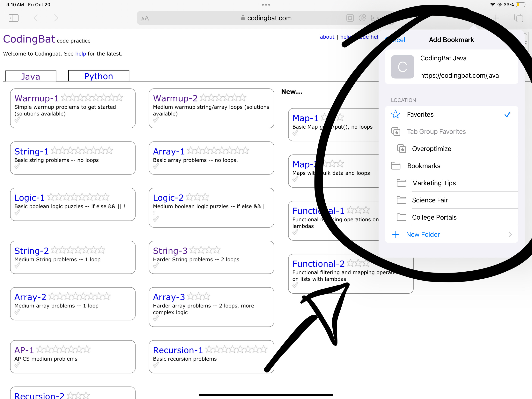Open Recursion-2 problems
This screenshot has width=532, height=399.
(x=40, y=396)
